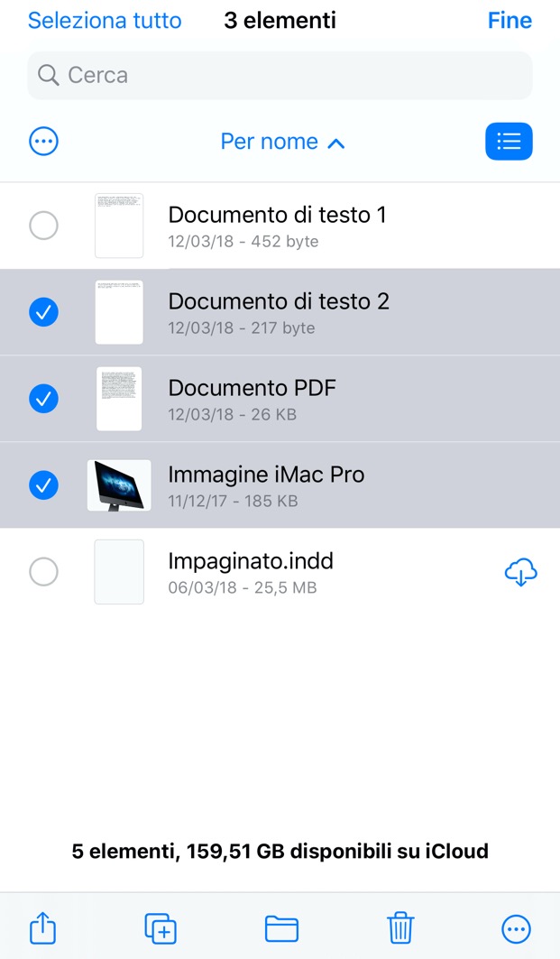
Task: Tap the move-to-folder icon
Action: 281,927
